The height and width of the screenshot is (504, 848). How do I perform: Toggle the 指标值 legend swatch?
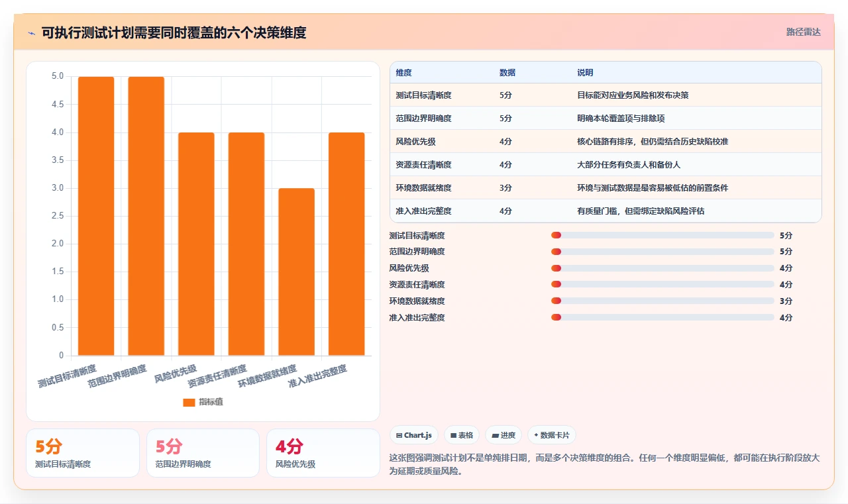coord(189,402)
